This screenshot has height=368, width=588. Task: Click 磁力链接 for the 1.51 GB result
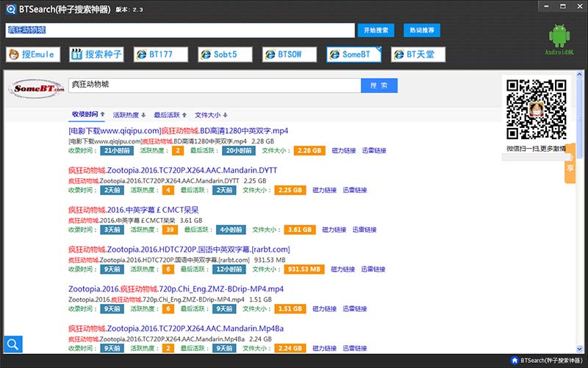(324, 308)
